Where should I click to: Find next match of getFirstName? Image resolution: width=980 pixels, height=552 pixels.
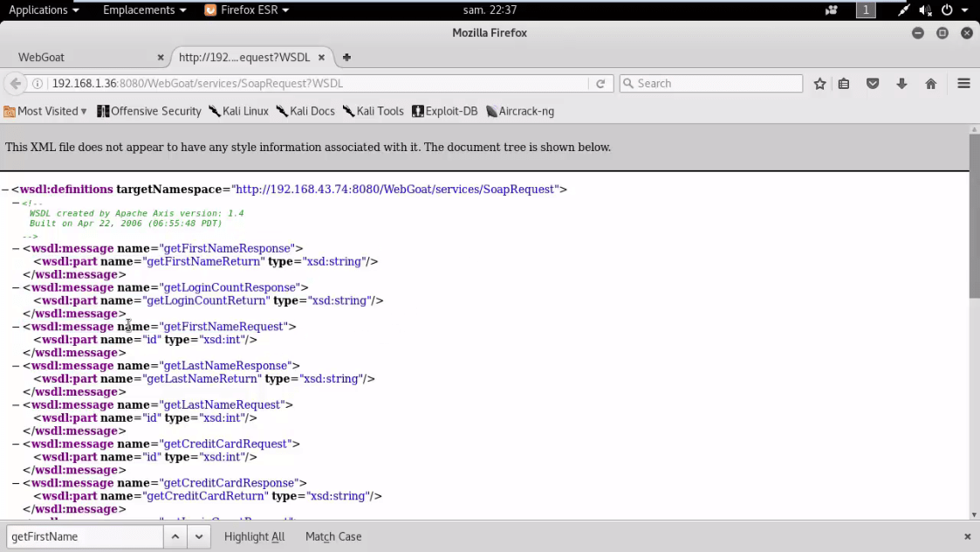point(199,536)
